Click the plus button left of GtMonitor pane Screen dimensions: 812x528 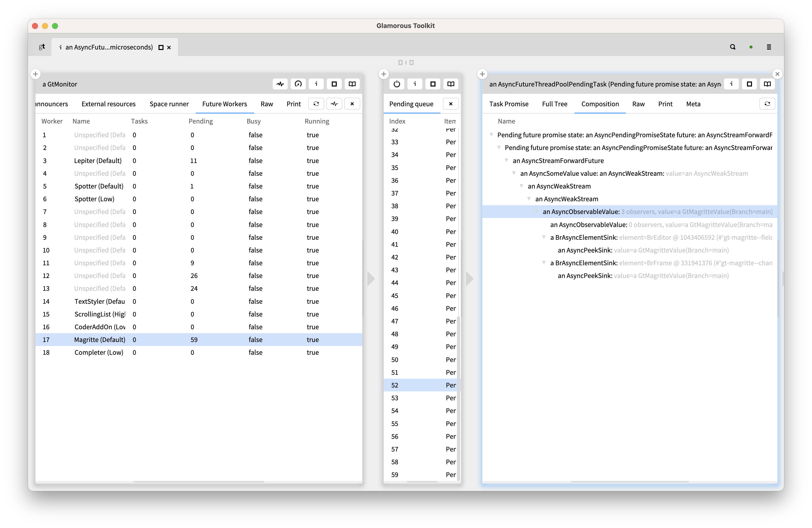point(35,74)
